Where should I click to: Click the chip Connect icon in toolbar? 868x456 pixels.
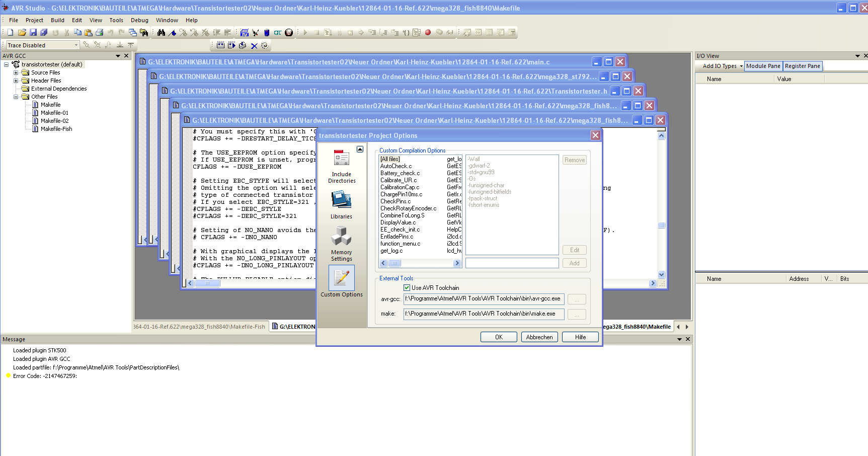coord(245,32)
